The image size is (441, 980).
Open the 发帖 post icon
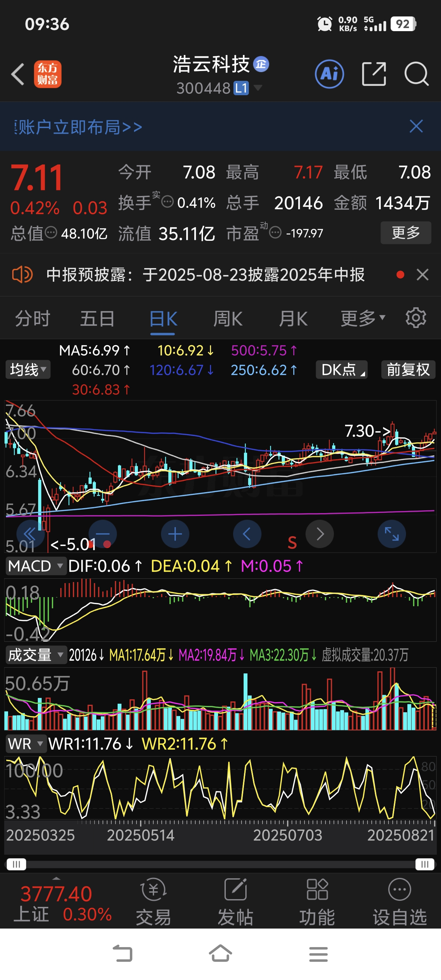tap(236, 902)
